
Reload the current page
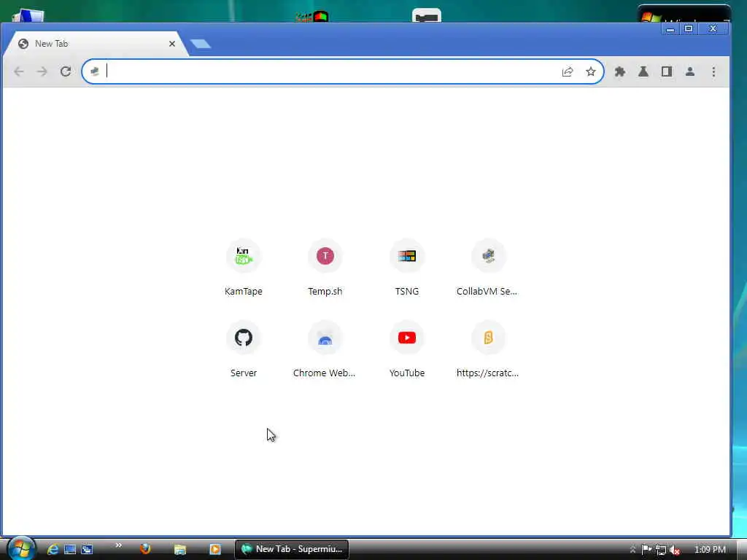point(66,71)
